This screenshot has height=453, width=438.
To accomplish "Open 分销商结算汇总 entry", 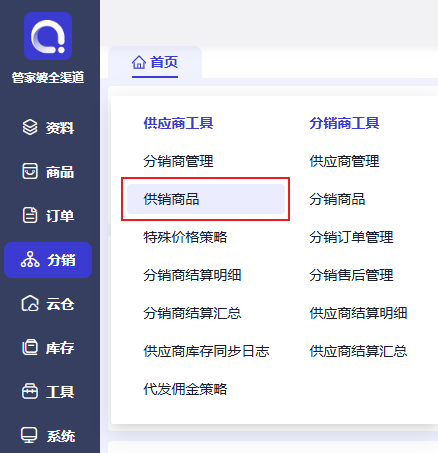I will 192,313.
